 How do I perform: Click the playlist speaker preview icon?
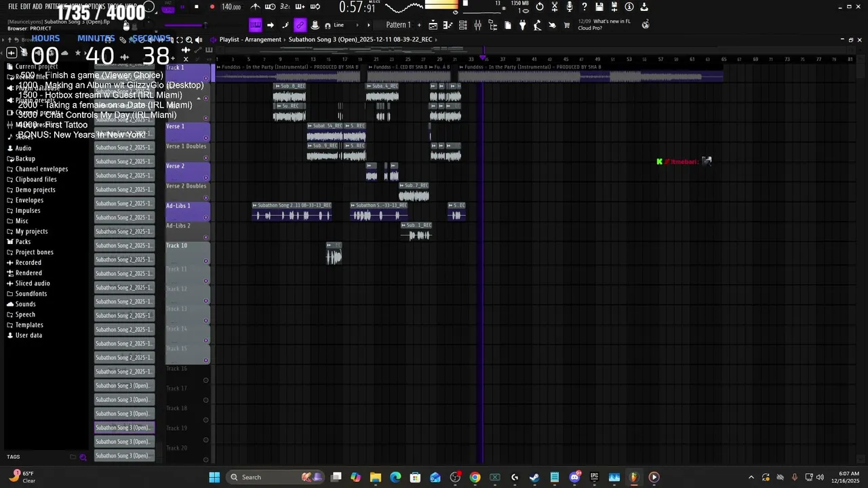pyautogui.click(x=199, y=39)
